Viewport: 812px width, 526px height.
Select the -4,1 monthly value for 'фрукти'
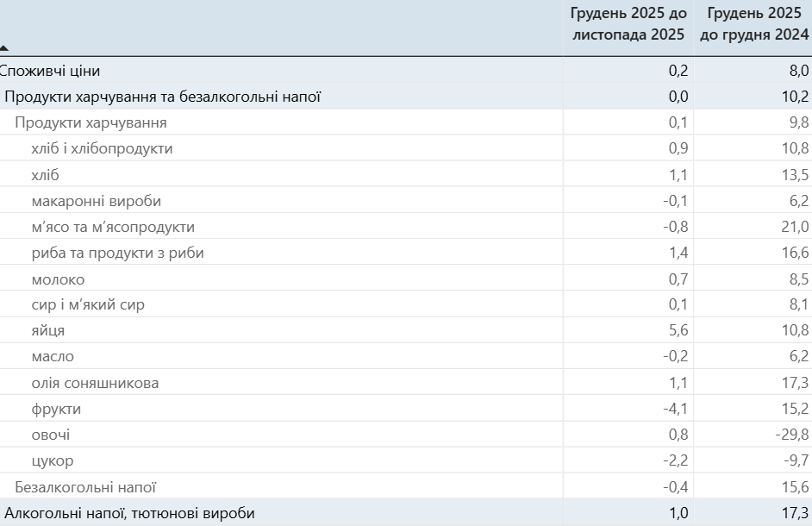676,409
